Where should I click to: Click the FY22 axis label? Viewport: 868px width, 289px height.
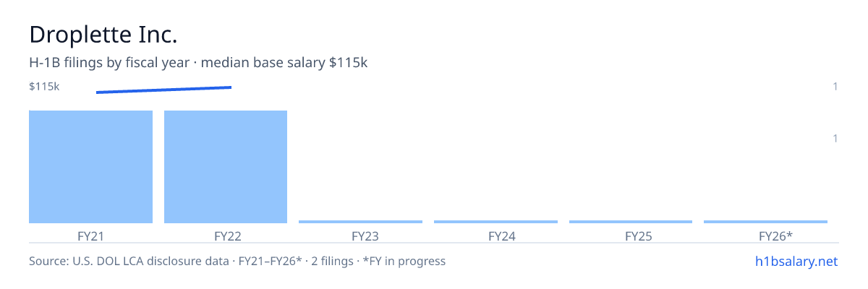tap(226, 236)
